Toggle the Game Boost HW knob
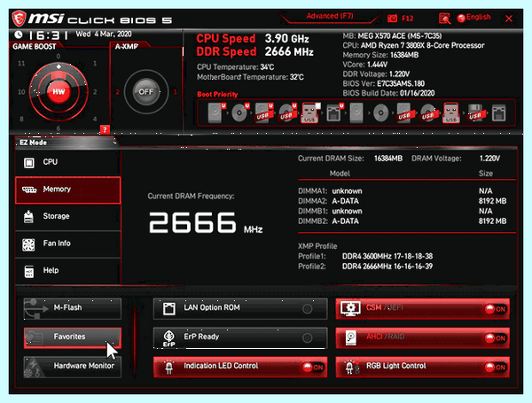This screenshot has height=403, width=532. click(59, 91)
